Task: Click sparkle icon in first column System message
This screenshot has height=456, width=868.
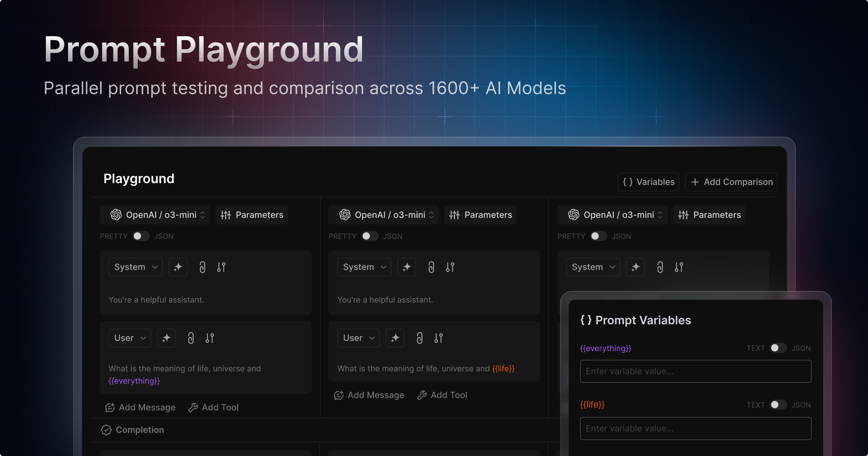Action: pos(178,267)
